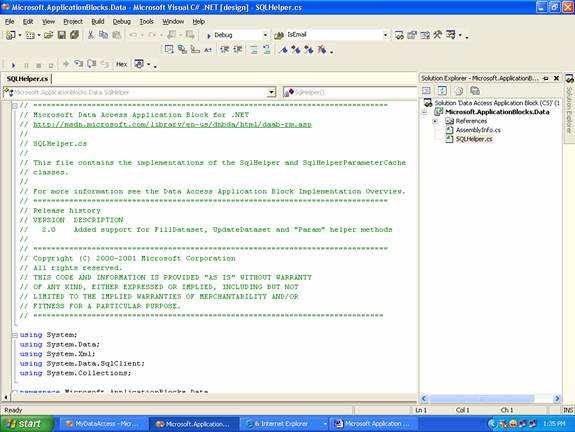Comment out the selected lines icon
575x432 pixels.
(253, 50)
